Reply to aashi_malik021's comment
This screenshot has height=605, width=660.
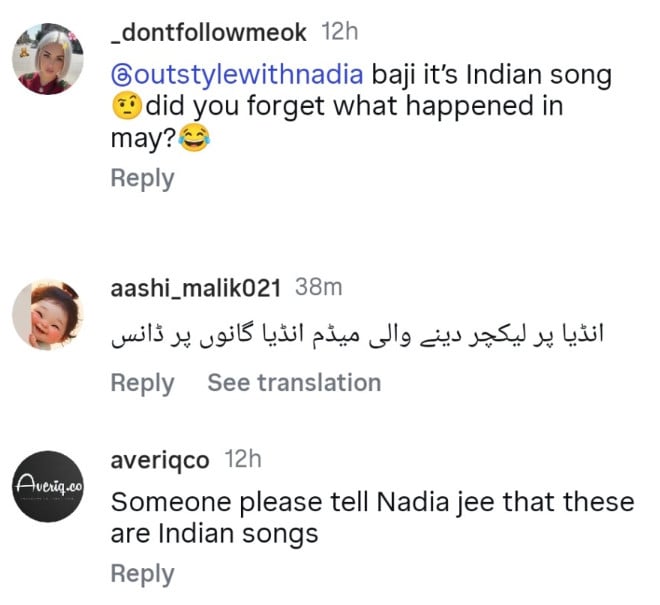click(142, 383)
